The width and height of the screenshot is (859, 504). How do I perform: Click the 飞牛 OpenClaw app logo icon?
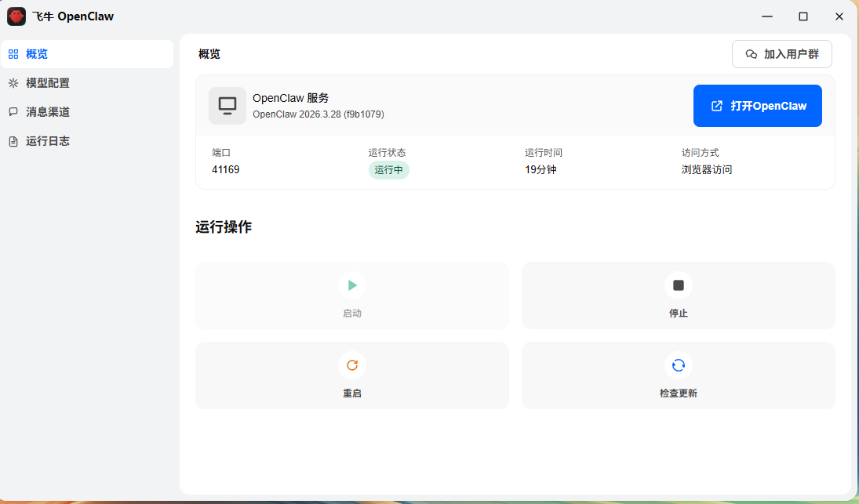click(x=16, y=16)
